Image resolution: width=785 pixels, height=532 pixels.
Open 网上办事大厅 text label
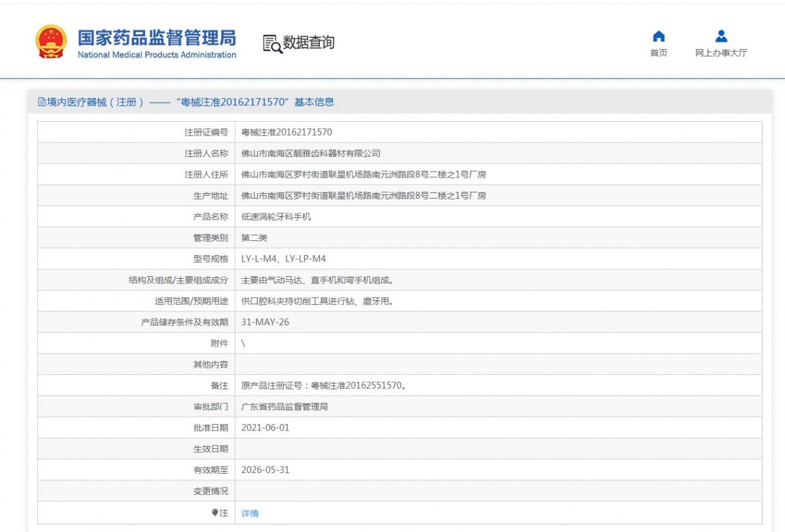point(721,53)
